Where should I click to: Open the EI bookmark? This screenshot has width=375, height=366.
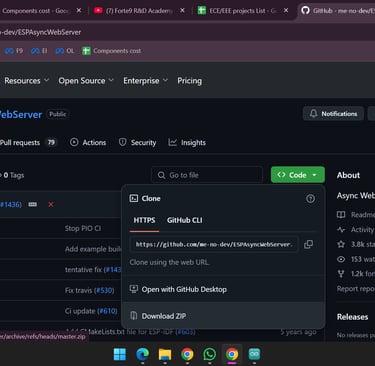(39, 51)
